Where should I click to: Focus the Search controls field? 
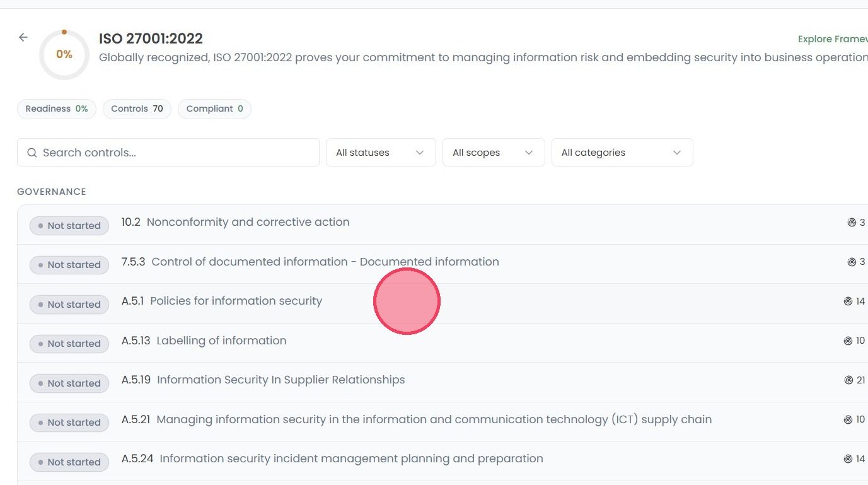(x=168, y=153)
